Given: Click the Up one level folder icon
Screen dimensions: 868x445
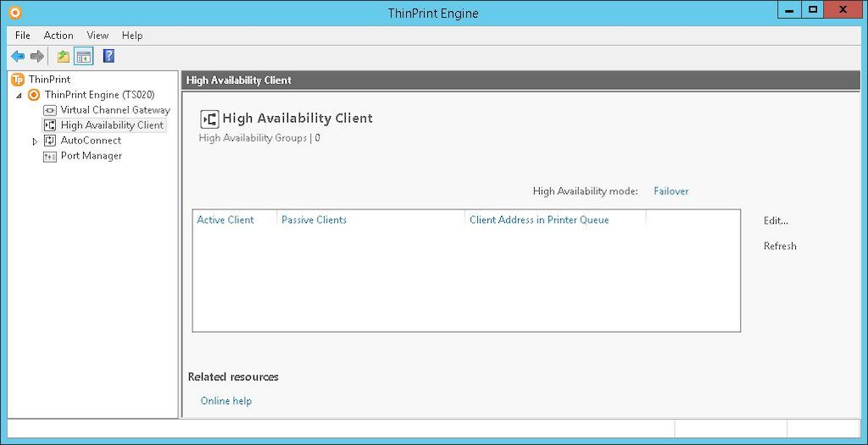Looking at the screenshot, I should (63, 57).
